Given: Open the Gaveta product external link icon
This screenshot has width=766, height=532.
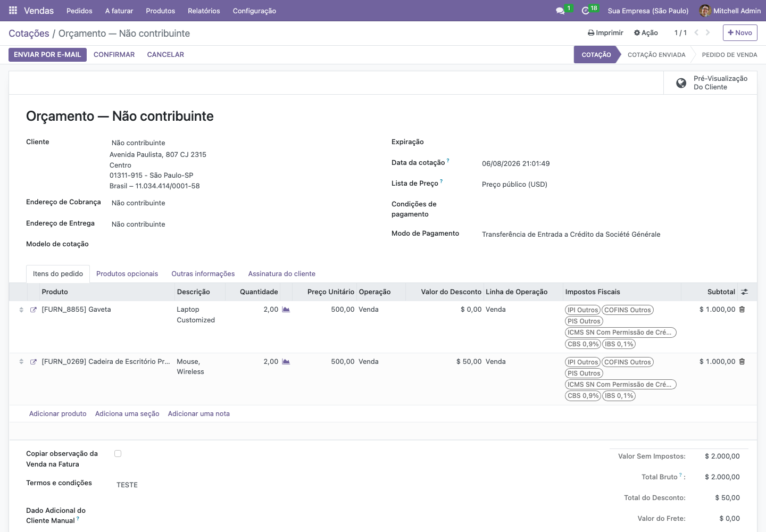Looking at the screenshot, I should pos(34,310).
